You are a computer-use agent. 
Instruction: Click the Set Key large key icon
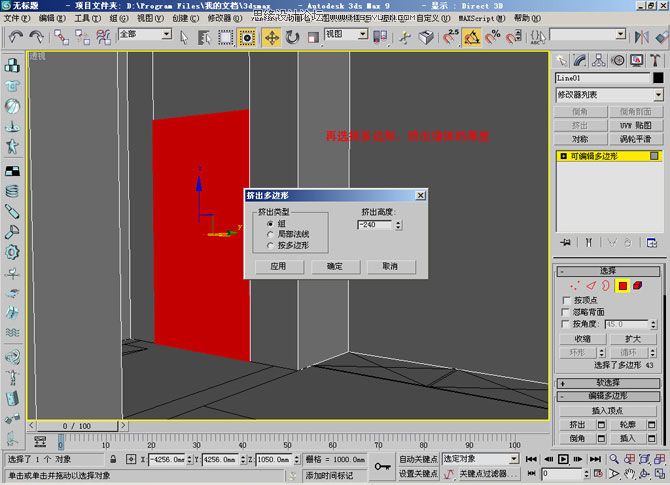pos(382,466)
